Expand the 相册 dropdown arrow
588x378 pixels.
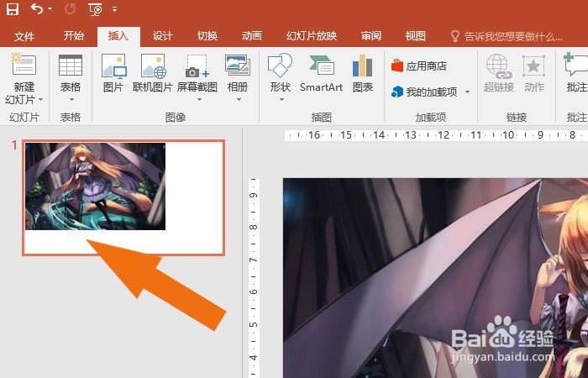click(239, 99)
